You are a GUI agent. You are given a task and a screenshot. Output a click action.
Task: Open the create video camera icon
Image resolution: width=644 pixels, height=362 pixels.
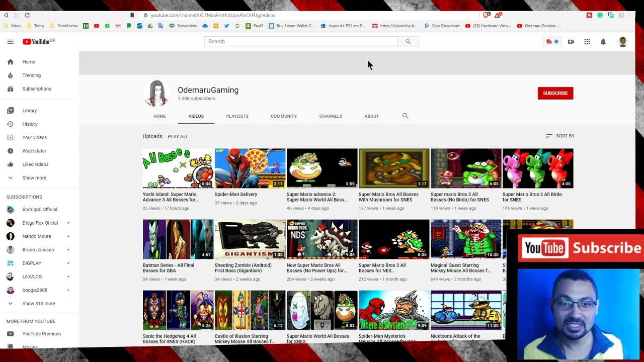click(x=571, y=42)
